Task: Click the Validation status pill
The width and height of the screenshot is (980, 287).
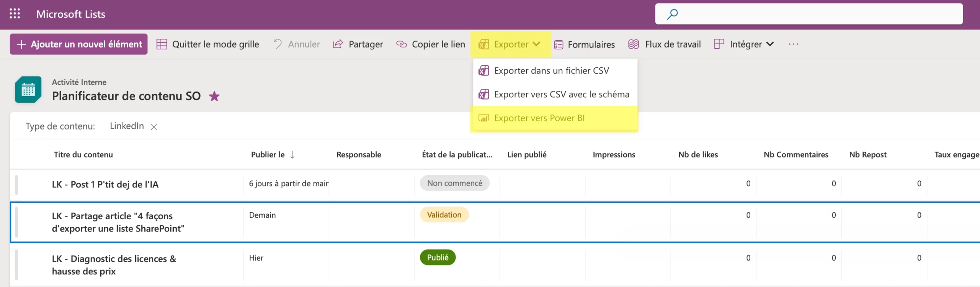Action: pos(444,215)
